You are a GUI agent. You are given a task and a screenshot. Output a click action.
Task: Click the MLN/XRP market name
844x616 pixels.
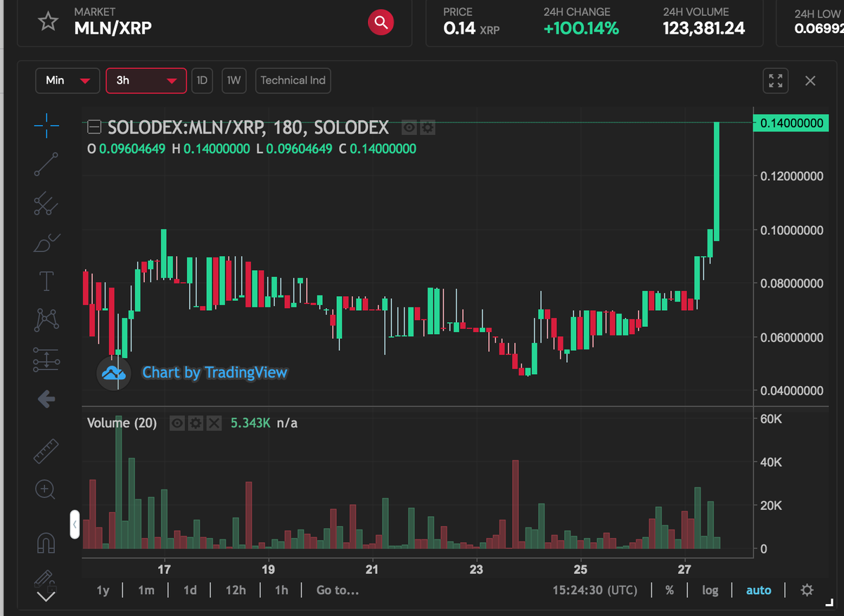pos(113,28)
